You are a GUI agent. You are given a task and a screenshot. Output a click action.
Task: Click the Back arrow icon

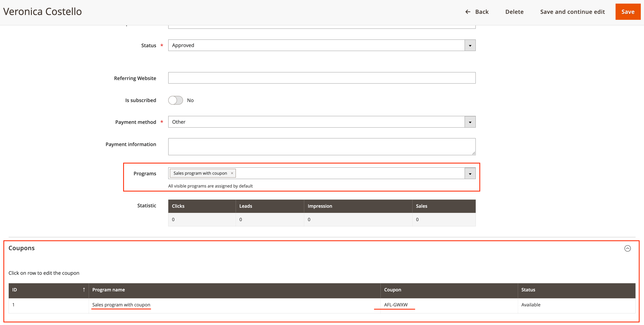tap(468, 12)
